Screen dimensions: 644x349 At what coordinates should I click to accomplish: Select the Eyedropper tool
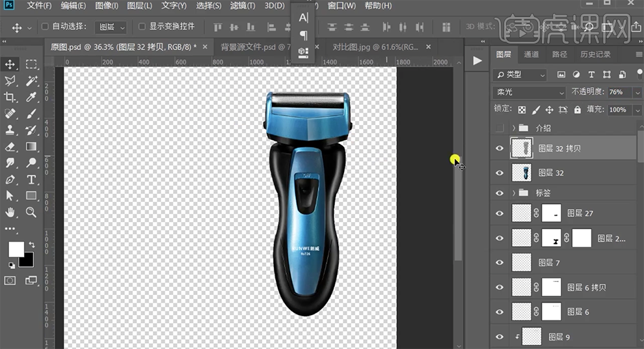31,97
